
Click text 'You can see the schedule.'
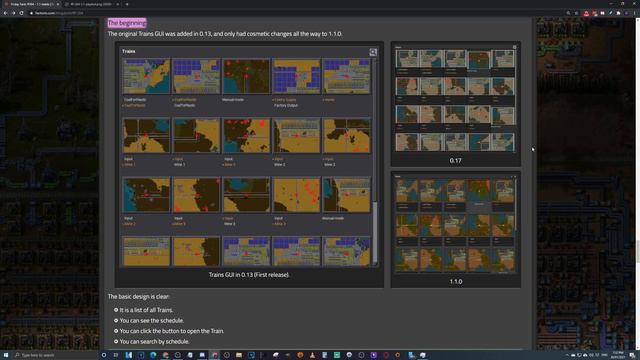click(151, 320)
